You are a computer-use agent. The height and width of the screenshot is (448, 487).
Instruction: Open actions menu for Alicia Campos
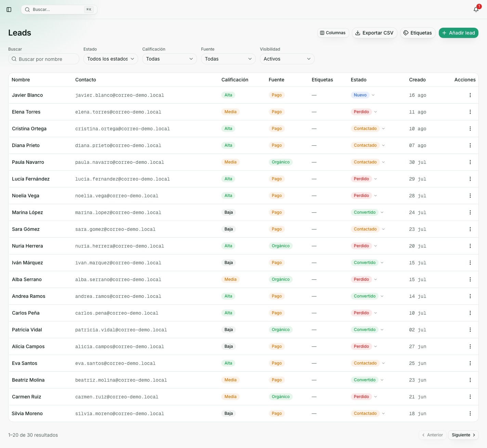click(470, 346)
